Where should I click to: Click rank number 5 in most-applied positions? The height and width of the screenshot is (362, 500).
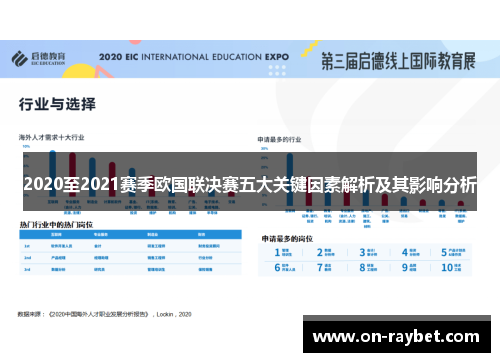(x=444, y=252)
